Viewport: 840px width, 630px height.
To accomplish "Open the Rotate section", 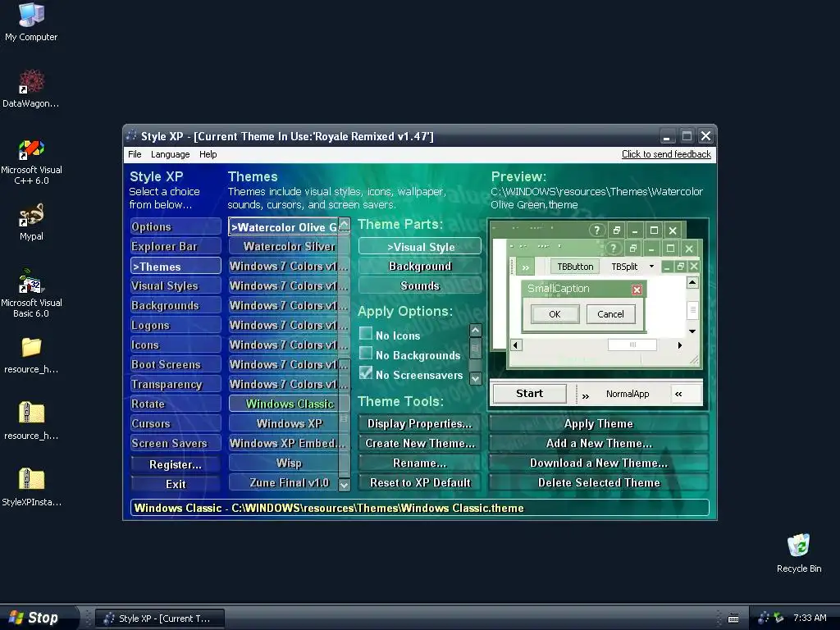I will pos(176,404).
